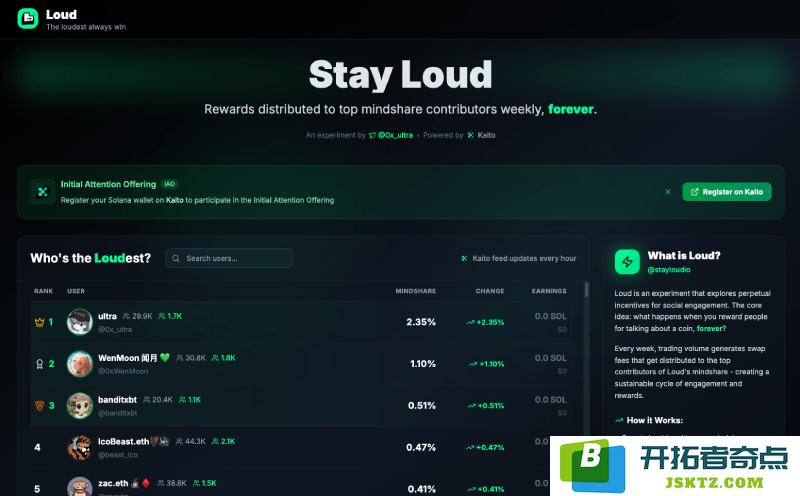The height and width of the screenshot is (496, 800).
Task: Click the +1.10% trend arrow icon
Action: point(473,364)
